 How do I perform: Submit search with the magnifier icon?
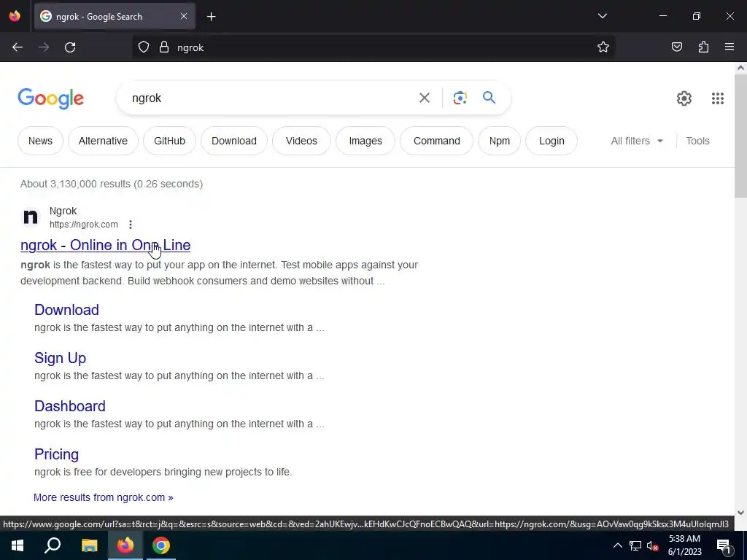tap(489, 98)
